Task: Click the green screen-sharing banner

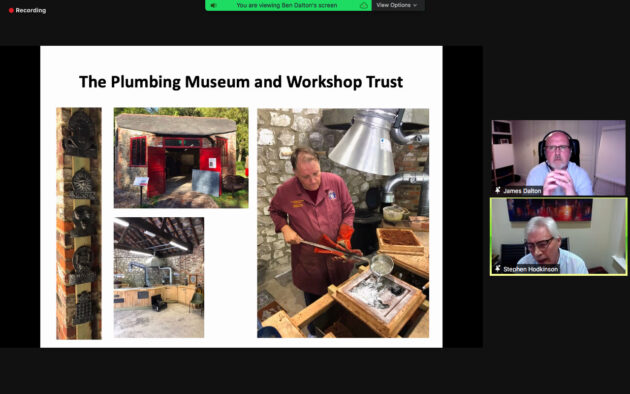Action: 288,5
